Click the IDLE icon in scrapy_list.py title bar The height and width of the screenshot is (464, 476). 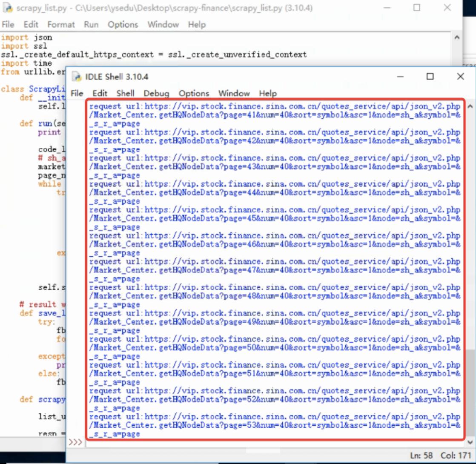9,8
